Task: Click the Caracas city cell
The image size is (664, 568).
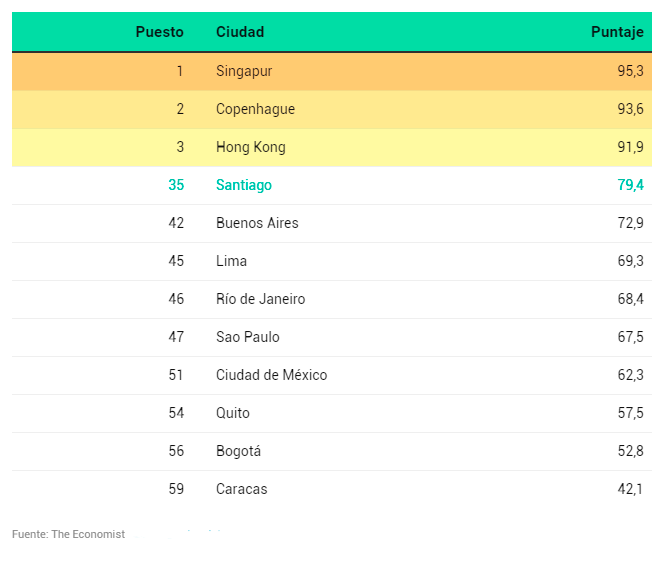Action: click(241, 489)
